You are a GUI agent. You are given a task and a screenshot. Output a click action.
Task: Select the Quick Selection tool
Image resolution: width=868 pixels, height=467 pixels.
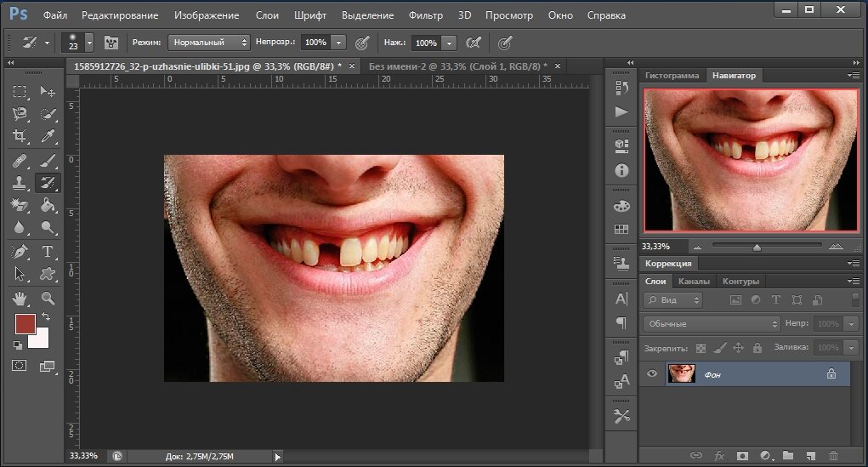click(48, 114)
